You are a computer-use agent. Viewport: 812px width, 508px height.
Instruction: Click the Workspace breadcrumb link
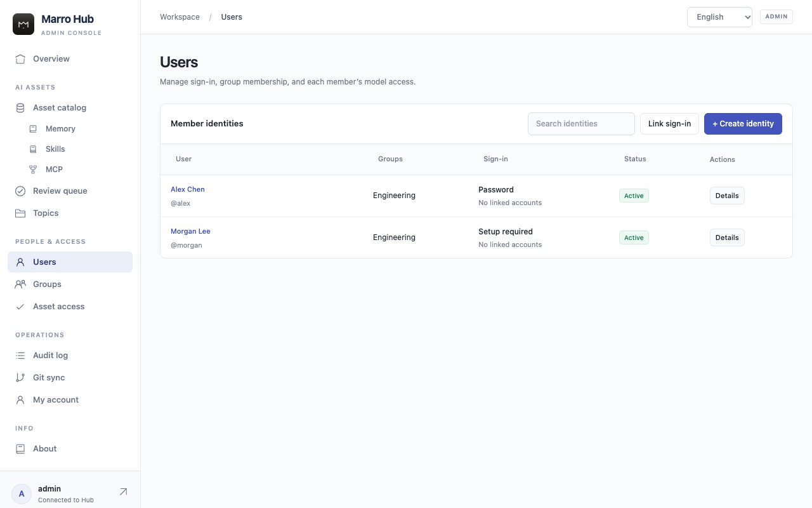(180, 17)
